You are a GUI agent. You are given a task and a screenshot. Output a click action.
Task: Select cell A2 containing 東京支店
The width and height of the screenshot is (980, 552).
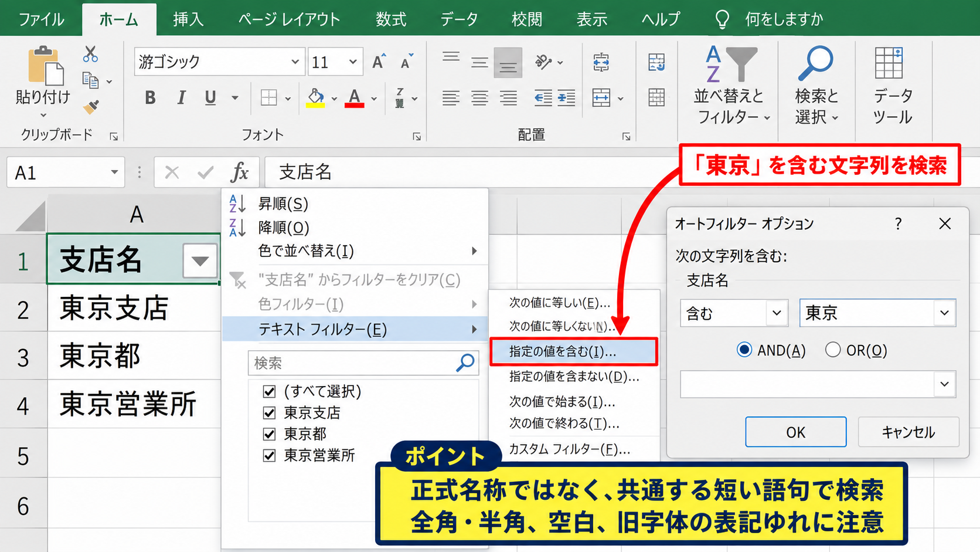tap(134, 309)
